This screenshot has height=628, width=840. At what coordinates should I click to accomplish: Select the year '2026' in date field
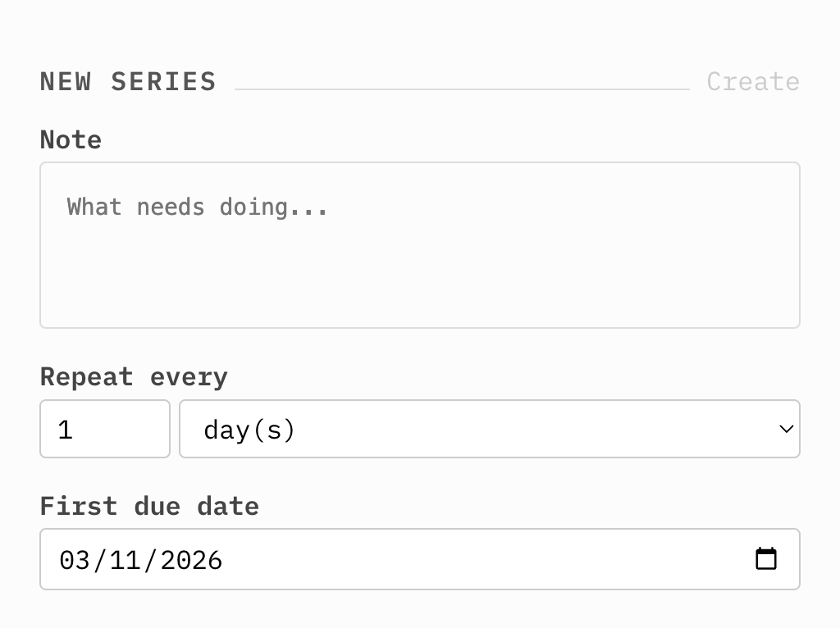click(x=191, y=560)
